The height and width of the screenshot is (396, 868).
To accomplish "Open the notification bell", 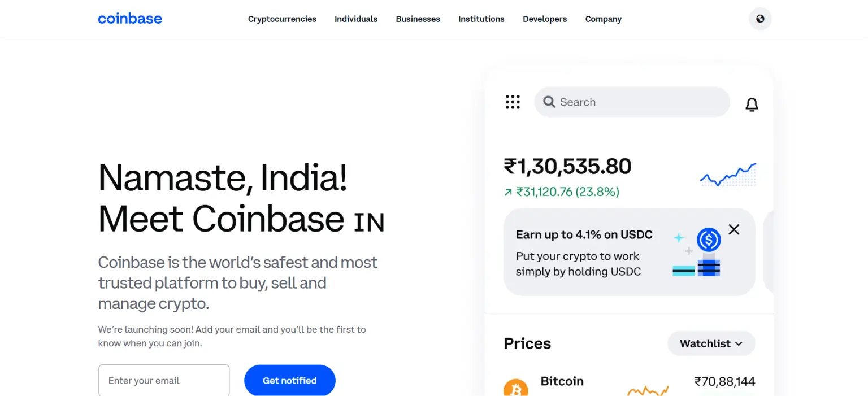I will pyautogui.click(x=752, y=105).
